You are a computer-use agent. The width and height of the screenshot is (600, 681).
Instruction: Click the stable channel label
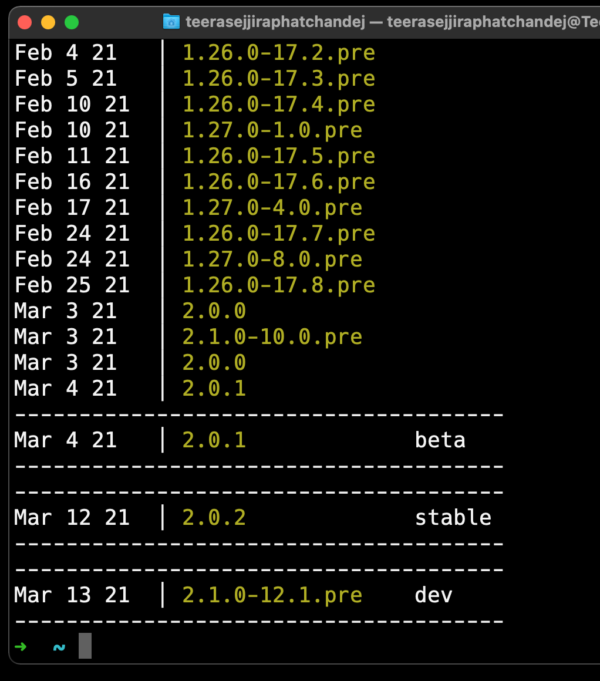453,518
